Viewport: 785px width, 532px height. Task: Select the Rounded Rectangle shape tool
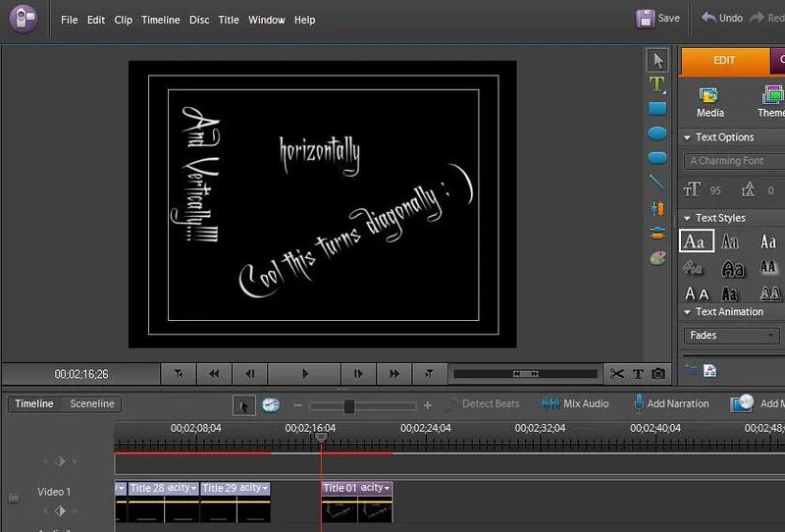point(657,158)
